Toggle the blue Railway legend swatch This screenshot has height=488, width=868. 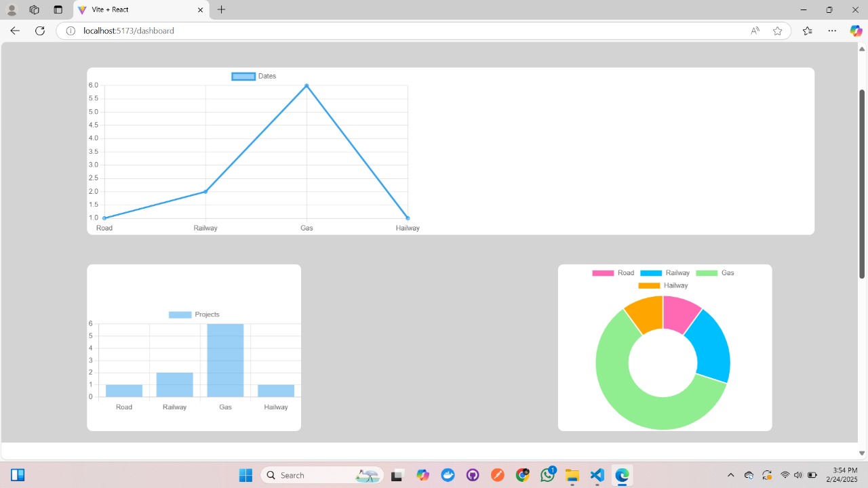651,273
